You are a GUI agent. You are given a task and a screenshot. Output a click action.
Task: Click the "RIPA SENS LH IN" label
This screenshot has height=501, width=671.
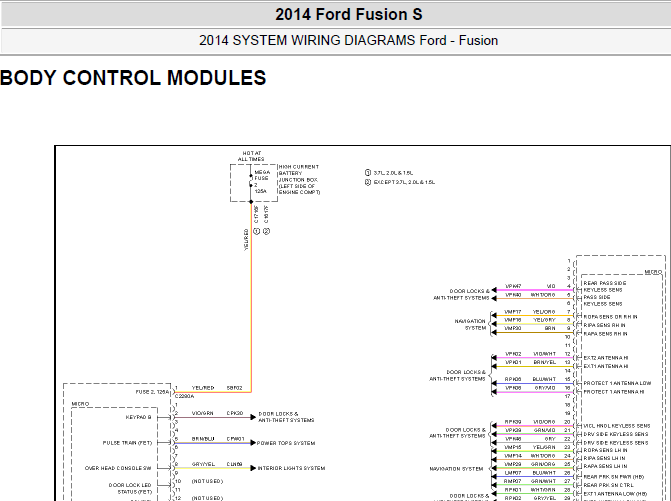[x=604, y=458]
